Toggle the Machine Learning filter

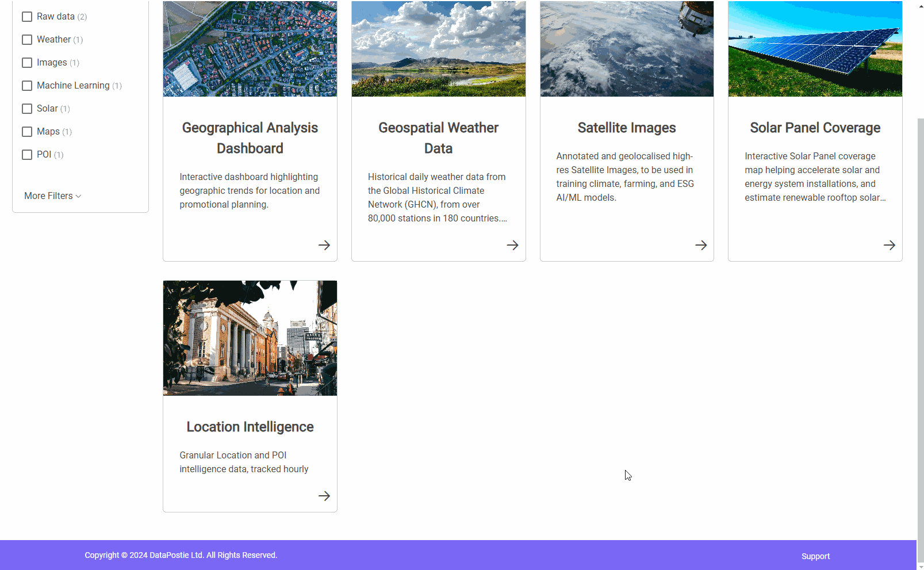pyautogui.click(x=27, y=85)
